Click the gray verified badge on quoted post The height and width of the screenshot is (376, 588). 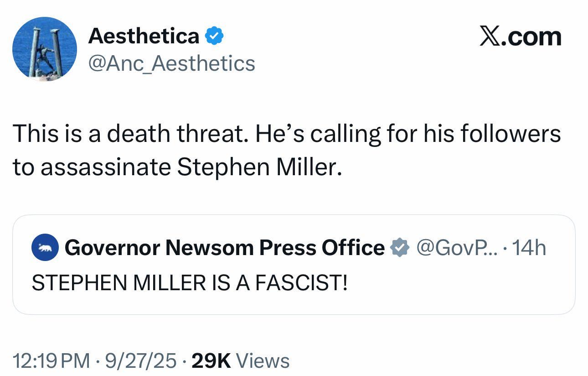(x=398, y=248)
